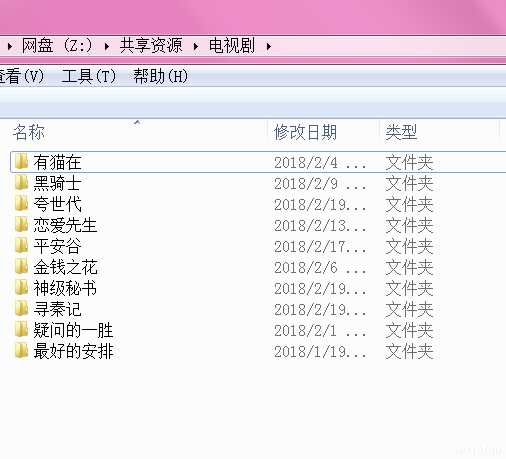The image size is (506, 459).
Task: Navigate to 网盘 (Z:) in address bar
Action: [57, 46]
